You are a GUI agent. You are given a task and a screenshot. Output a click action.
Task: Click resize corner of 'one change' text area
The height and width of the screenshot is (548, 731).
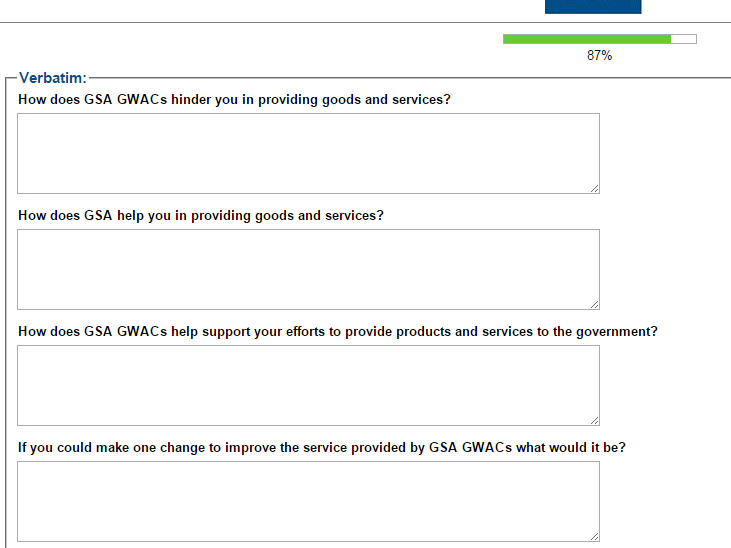(594, 536)
